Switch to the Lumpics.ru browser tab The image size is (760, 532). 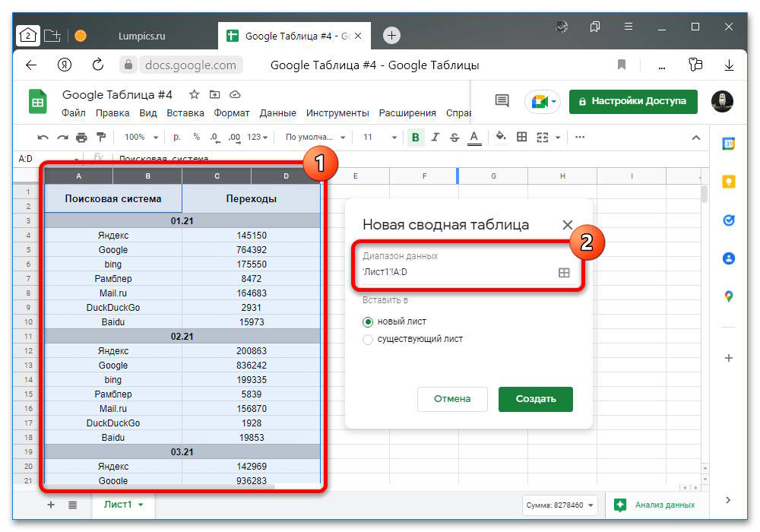pyautogui.click(x=141, y=36)
